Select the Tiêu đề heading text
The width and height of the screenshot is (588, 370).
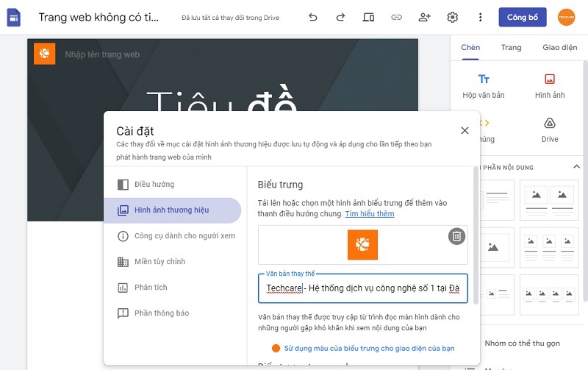(x=221, y=99)
